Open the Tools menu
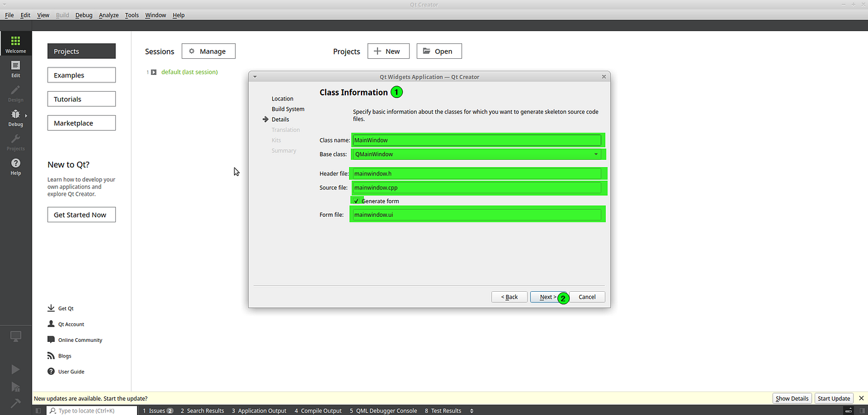The height and width of the screenshot is (415, 868). (x=131, y=15)
